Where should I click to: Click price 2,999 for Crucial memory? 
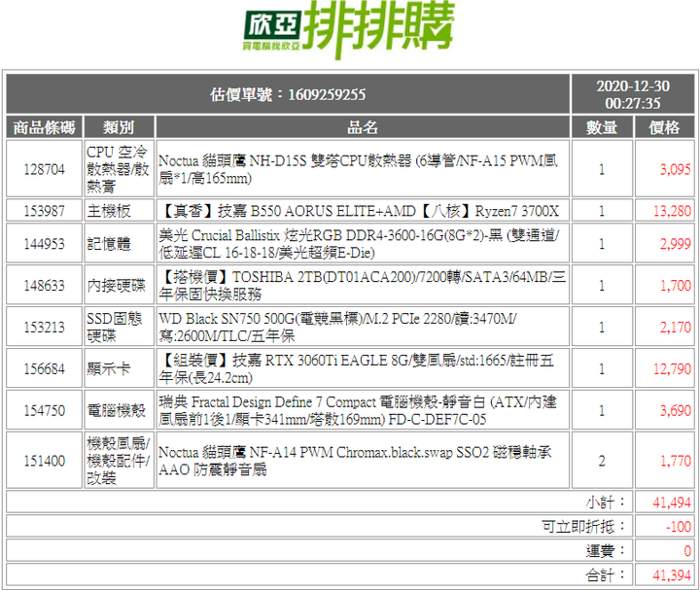(664, 243)
